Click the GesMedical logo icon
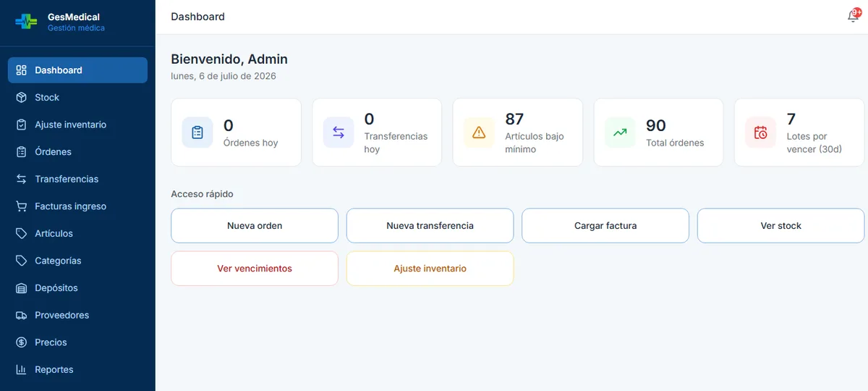This screenshot has height=391, width=868. (26, 22)
